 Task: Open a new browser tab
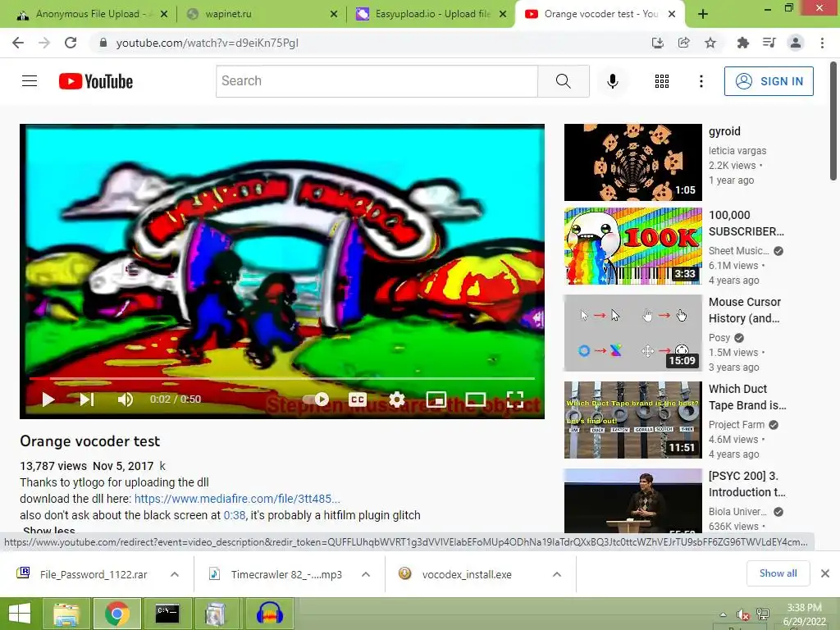tap(703, 14)
